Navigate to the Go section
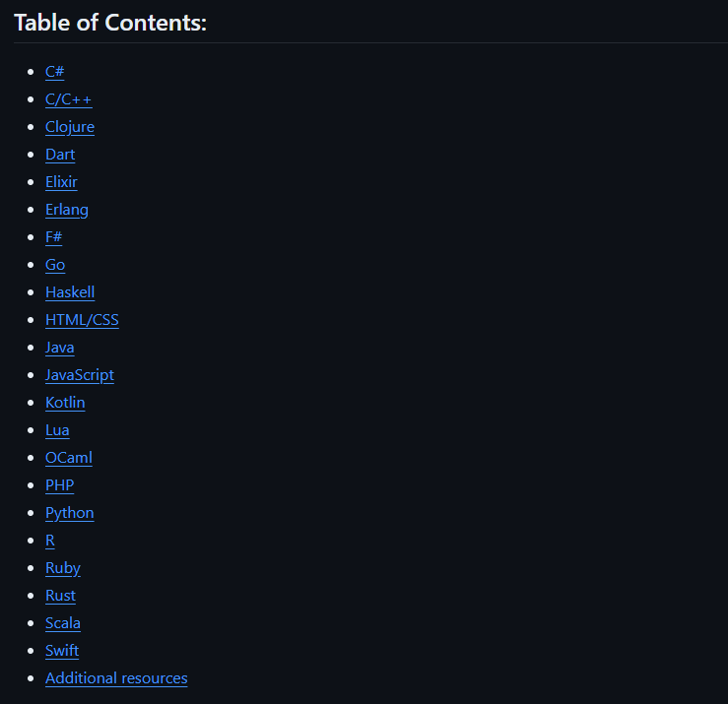Viewport: 728px width, 704px height. point(55,265)
